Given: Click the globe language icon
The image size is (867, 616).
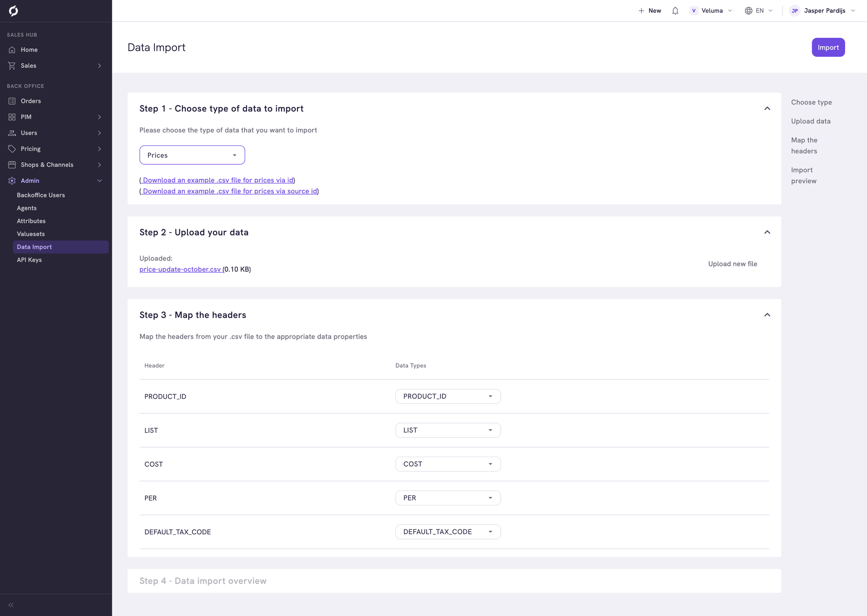Looking at the screenshot, I should (748, 10).
